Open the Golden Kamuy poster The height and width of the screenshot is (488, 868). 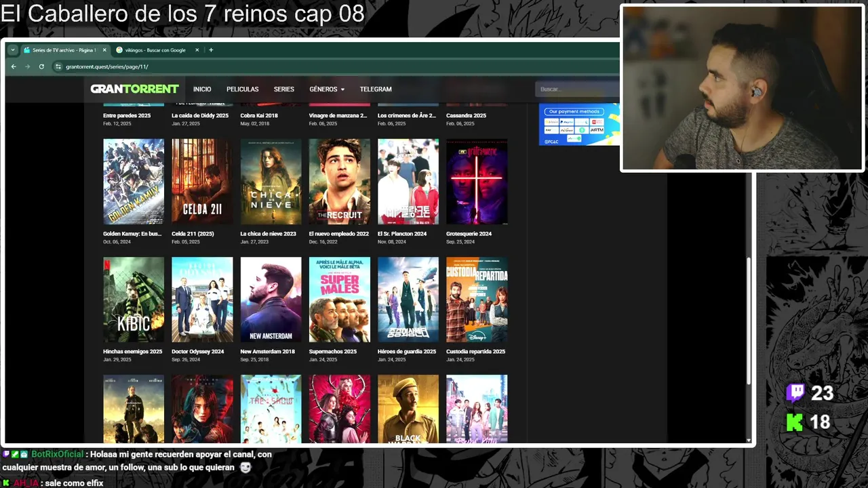[134, 182]
